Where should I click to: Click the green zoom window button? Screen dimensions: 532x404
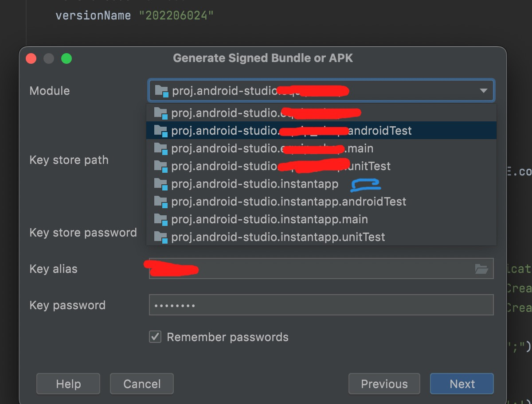click(x=66, y=58)
